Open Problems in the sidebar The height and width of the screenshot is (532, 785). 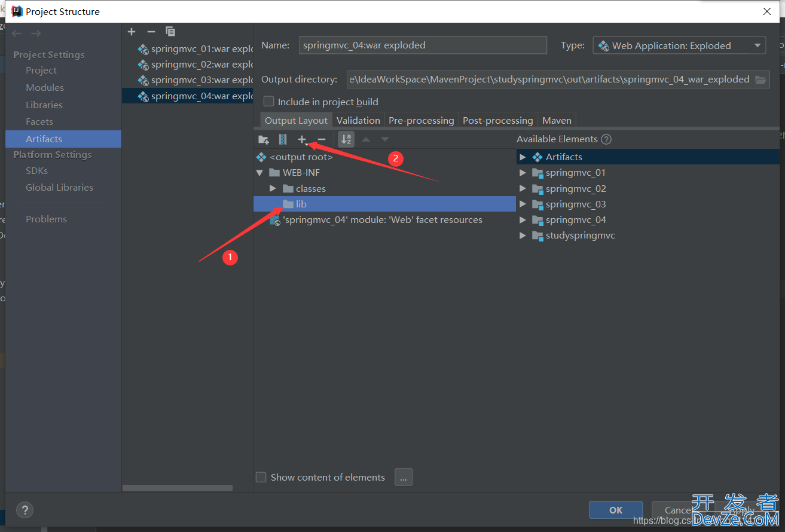46,219
